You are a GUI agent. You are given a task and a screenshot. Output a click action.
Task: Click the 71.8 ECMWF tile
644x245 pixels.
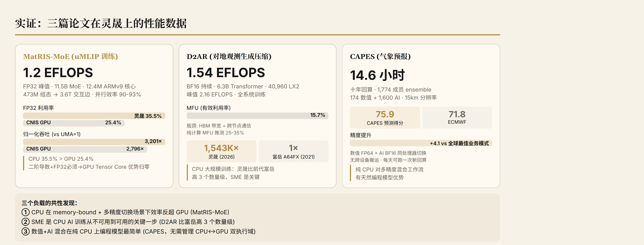457,117
